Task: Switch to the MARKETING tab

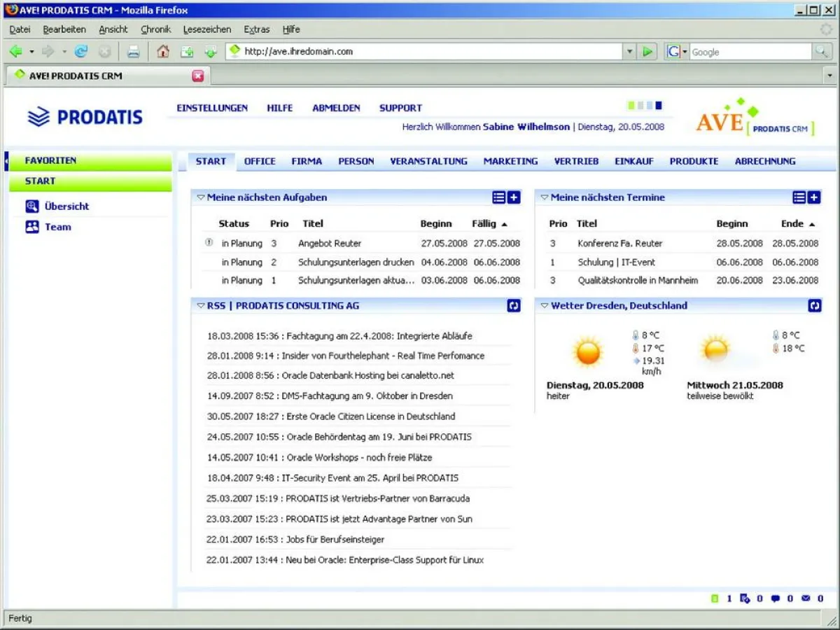Action: tap(510, 161)
